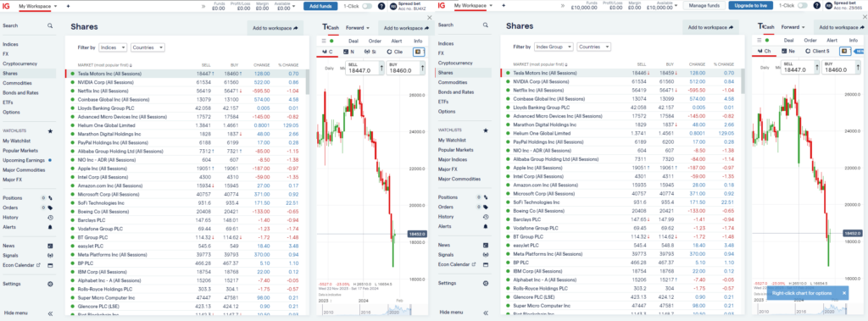Click Search magnifier icon in Upgrade to live window
868x321 pixels.
(x=485, y=25)
